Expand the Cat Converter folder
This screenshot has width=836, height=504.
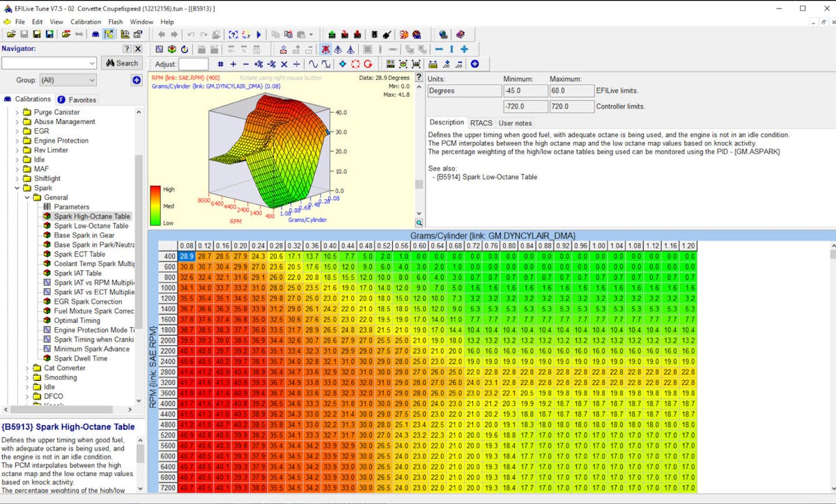(x=28, y=368)
